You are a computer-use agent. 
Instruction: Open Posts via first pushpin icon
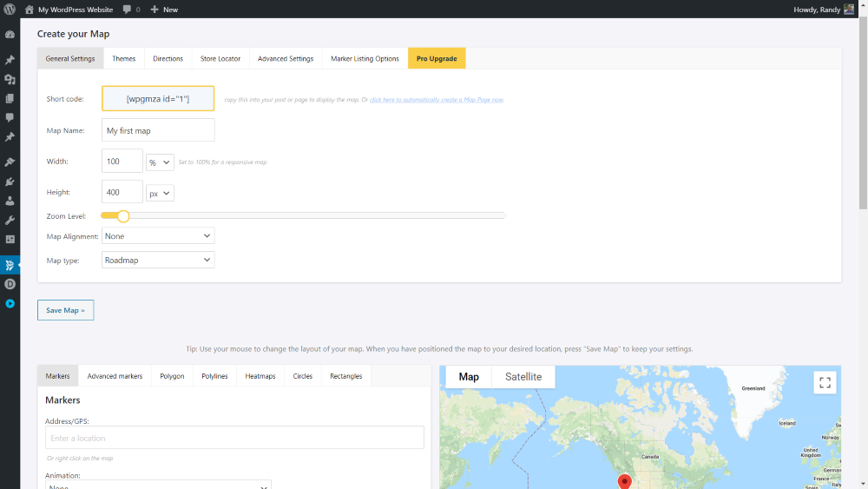tap(10, 60)
